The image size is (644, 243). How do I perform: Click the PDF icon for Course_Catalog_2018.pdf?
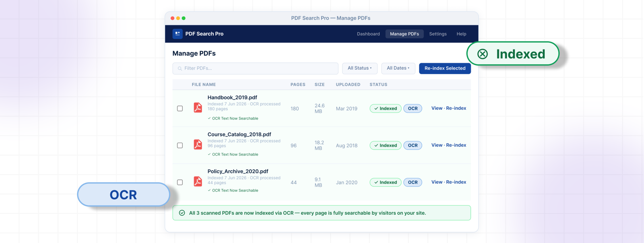198,145
